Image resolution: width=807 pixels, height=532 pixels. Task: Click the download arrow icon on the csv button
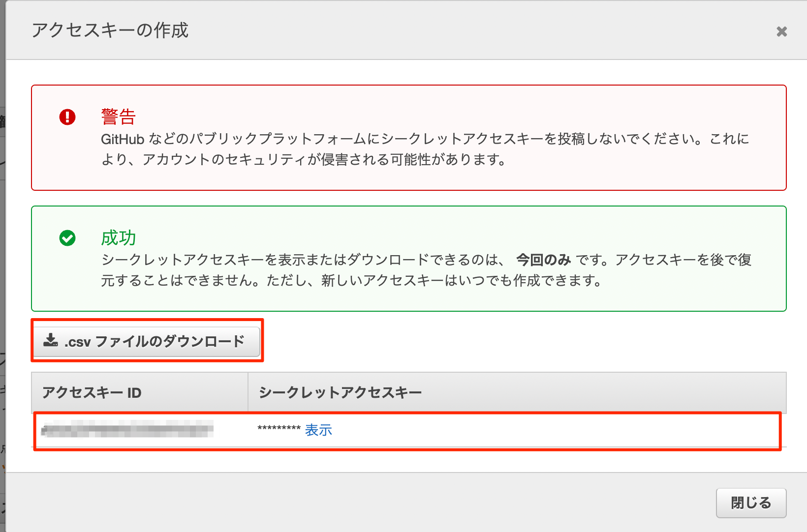coord(51,340)
